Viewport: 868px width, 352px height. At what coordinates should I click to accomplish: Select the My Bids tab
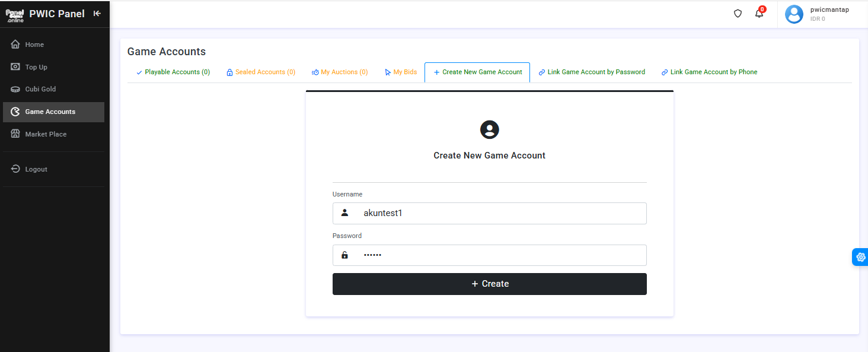coord(401,72)
